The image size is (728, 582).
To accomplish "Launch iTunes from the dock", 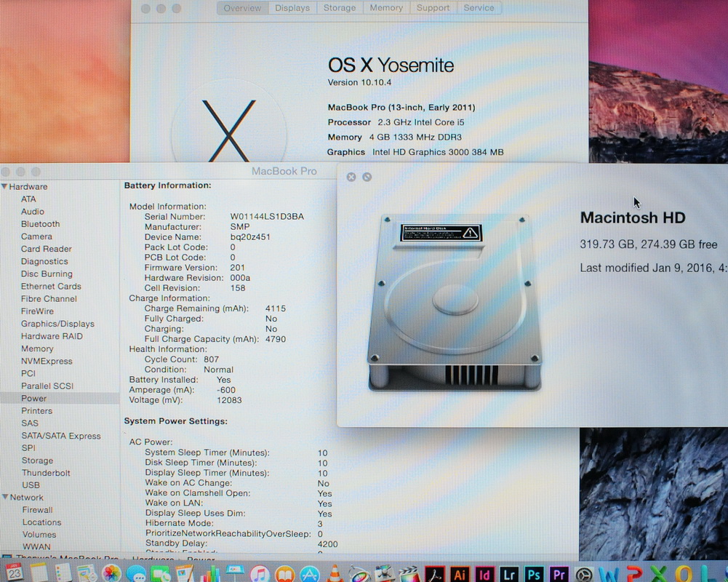I will 260,574.
